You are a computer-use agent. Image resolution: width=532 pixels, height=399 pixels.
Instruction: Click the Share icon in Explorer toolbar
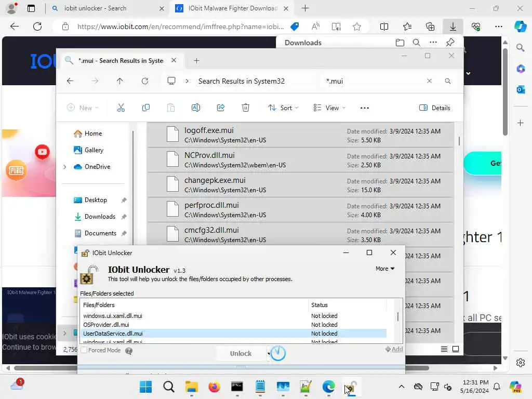[220, 108]
